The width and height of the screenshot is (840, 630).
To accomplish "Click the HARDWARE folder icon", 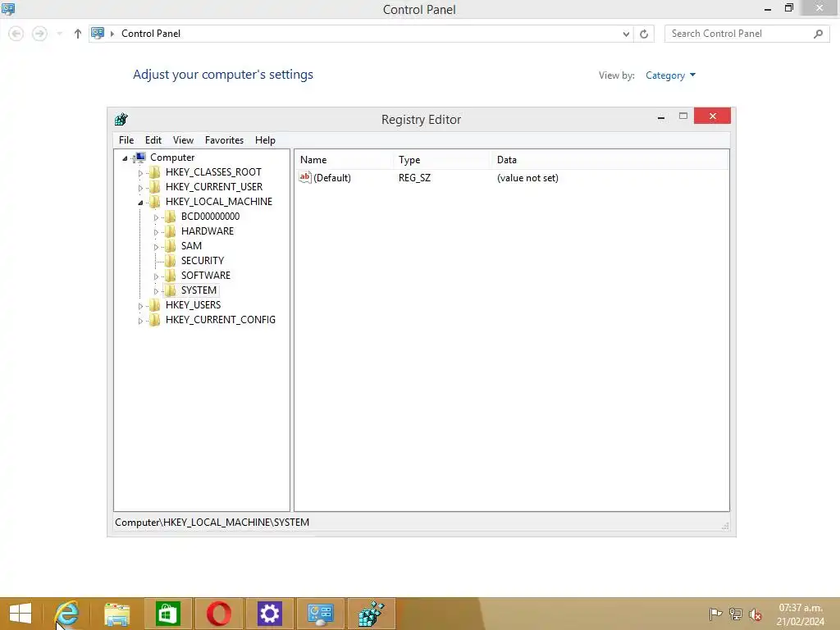I will tap(171, 231).
